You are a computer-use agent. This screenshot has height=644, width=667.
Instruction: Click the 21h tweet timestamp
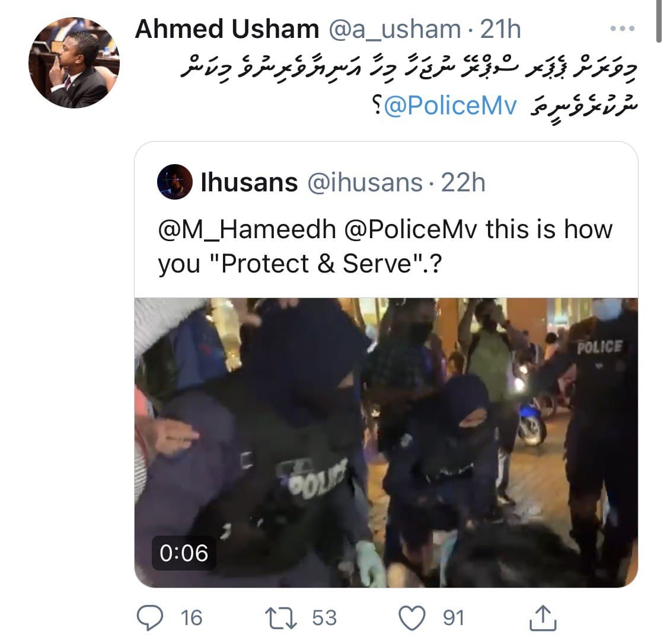500,29
